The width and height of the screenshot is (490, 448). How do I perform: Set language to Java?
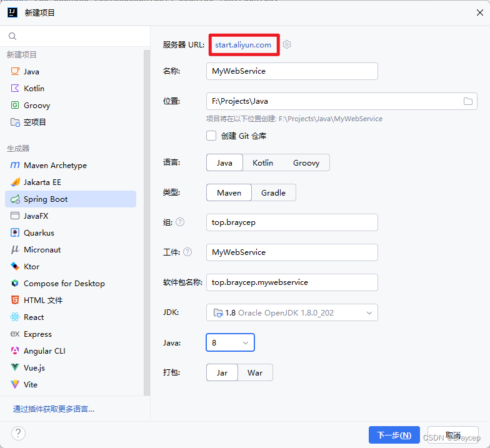click(x=224, y=162)
